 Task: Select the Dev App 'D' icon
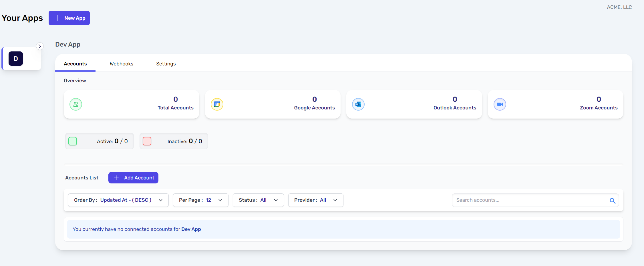click(x=16, y=59)
